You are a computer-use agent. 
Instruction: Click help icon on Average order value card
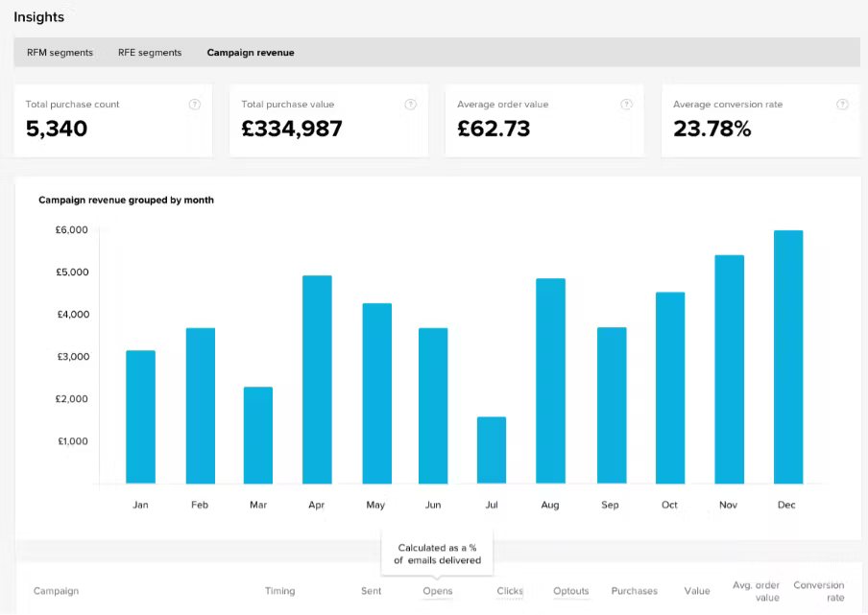coord(627,105)
